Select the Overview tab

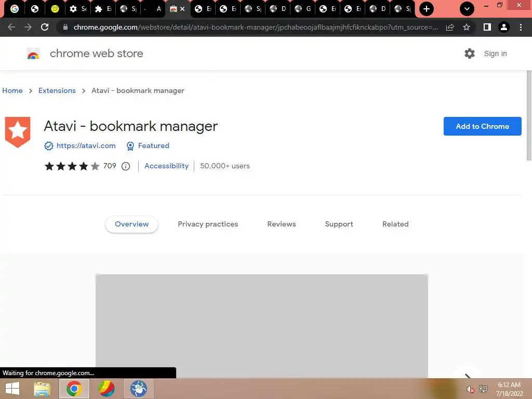coord(131,224)
